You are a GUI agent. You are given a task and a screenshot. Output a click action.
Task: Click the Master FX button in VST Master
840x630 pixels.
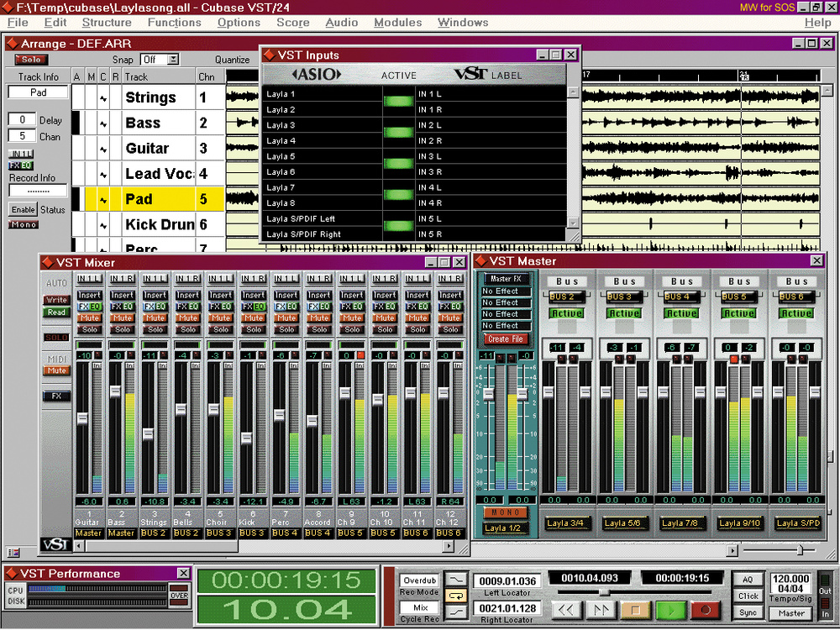(505, 277)
